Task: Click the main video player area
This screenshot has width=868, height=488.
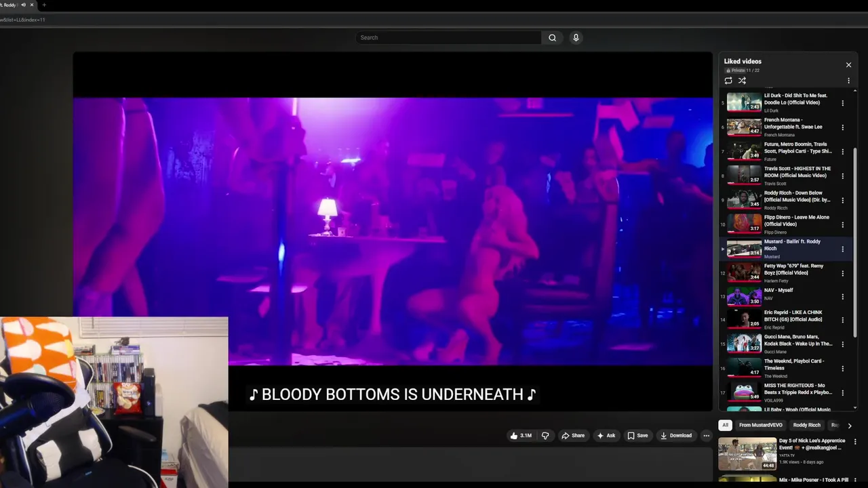Action: pyautogui.click(x=393, y=230)
